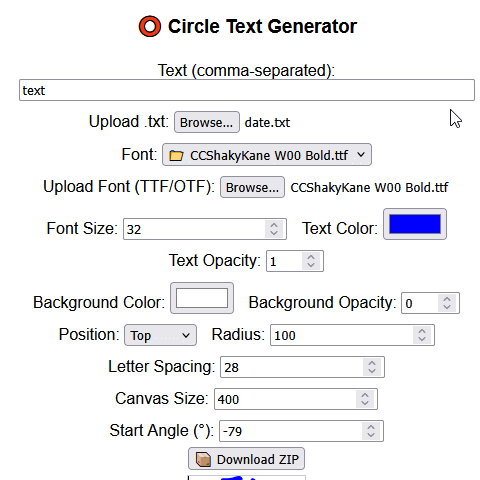Increase Letter Spacing with up stepper
480x480 pixels.
click(372, 363)
